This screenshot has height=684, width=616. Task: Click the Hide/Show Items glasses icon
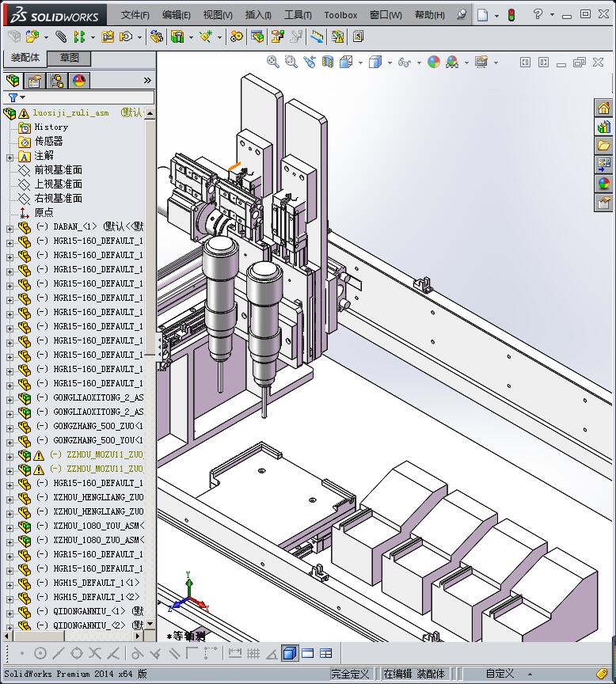click(x=405, y=63)
